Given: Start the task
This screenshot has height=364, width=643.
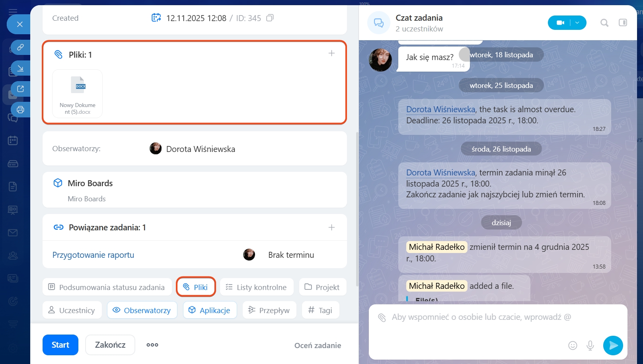Looking at the screenshot, I should click(x=60, y=345).
